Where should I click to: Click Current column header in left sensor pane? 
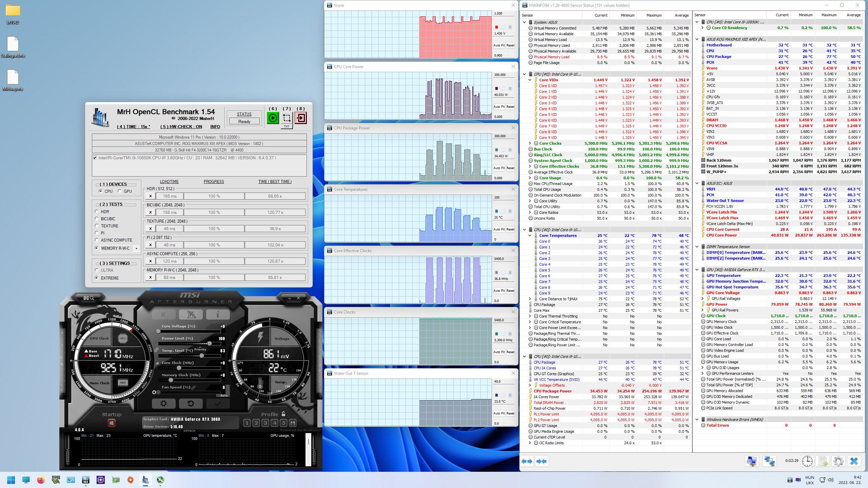coord(601,15)
